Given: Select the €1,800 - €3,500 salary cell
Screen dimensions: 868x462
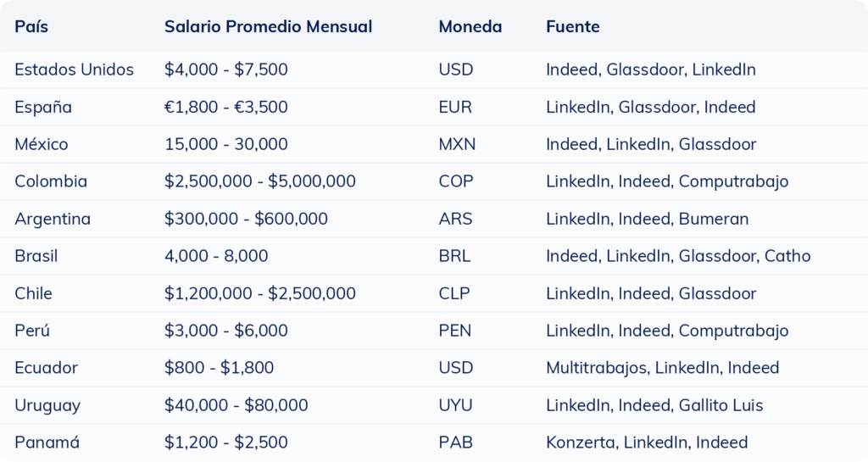Looking at the screenshot, I should pyautogui.click(x=225, y=107).
